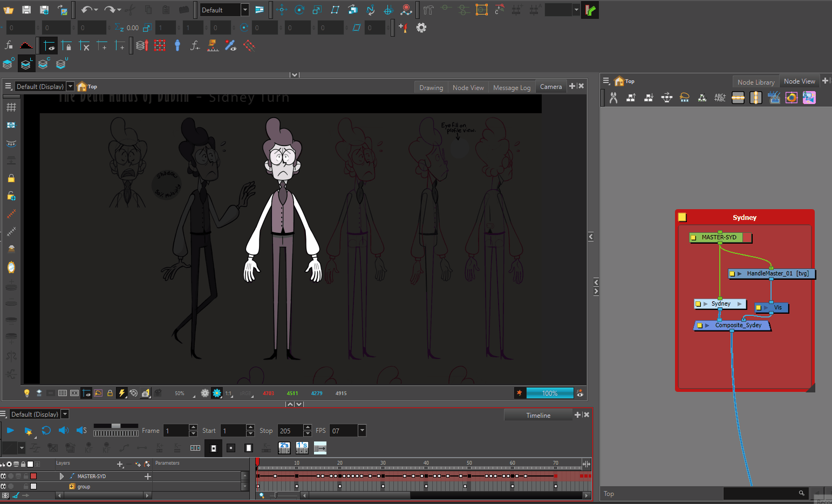
Task: Click the Fill Empty Cells 2's icon
Action: tap(284, 447)
